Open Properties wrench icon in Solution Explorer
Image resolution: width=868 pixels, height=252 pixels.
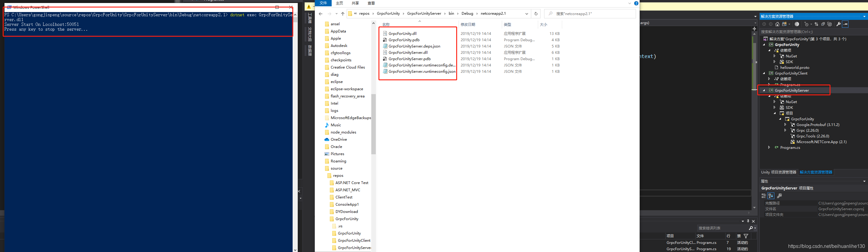pos(838,24)
